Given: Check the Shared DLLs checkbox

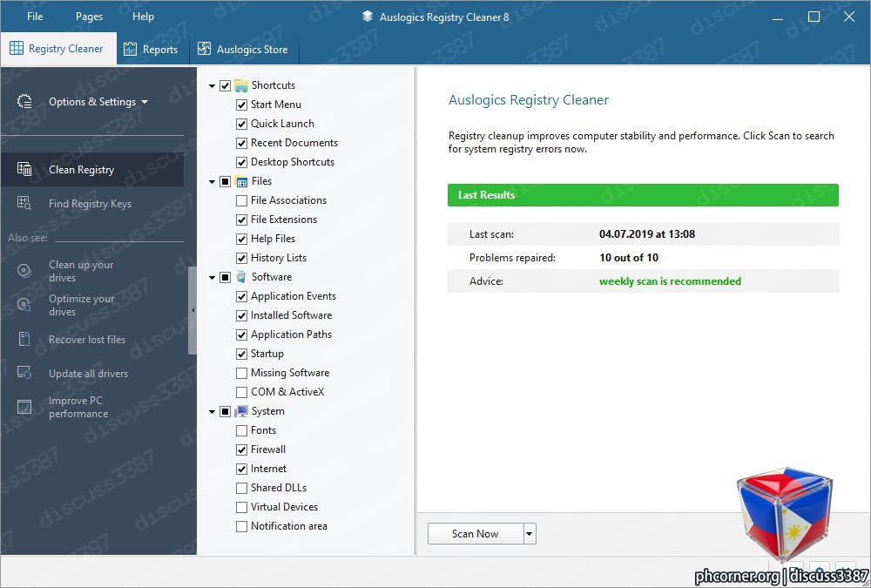Looking at the screenshot, I should coord(241,488).
